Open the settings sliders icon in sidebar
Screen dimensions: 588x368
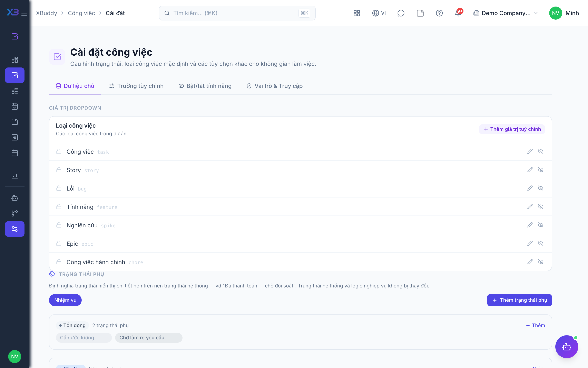click(14, 229)
